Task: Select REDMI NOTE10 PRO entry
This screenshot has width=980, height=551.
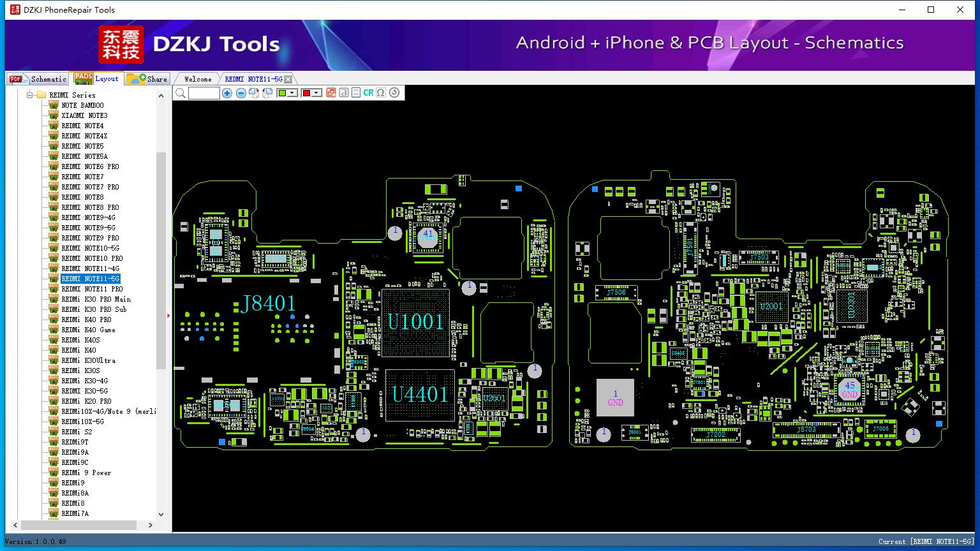Action: pos(92,258)
